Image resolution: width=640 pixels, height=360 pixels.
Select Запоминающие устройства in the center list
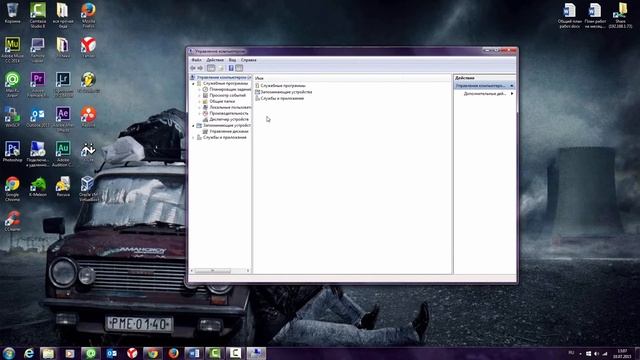point(284,92)
